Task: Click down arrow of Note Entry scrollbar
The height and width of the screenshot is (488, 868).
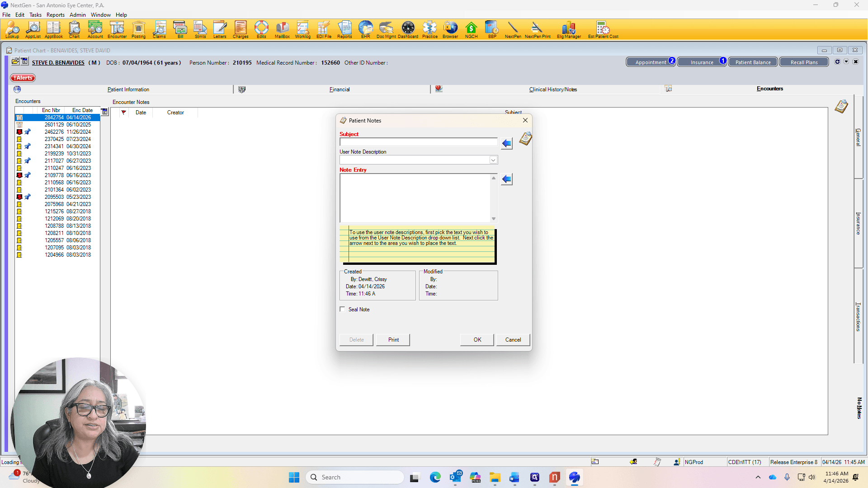Action: (494, 219)
